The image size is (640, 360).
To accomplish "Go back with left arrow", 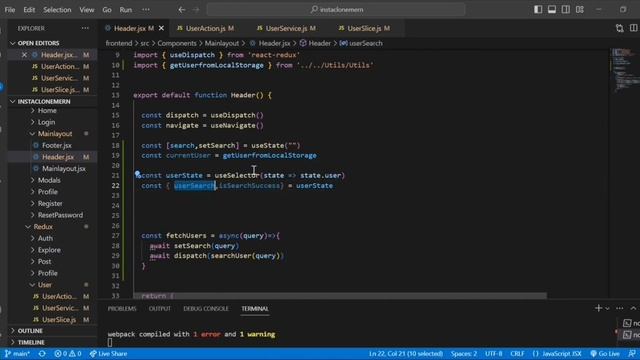I will point(182,9).
